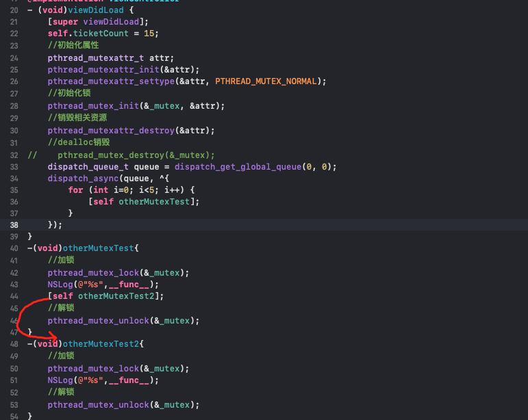Click the 'for' keyword in the loop
Viewport: 528px width, 420px height.
(75, 189)
